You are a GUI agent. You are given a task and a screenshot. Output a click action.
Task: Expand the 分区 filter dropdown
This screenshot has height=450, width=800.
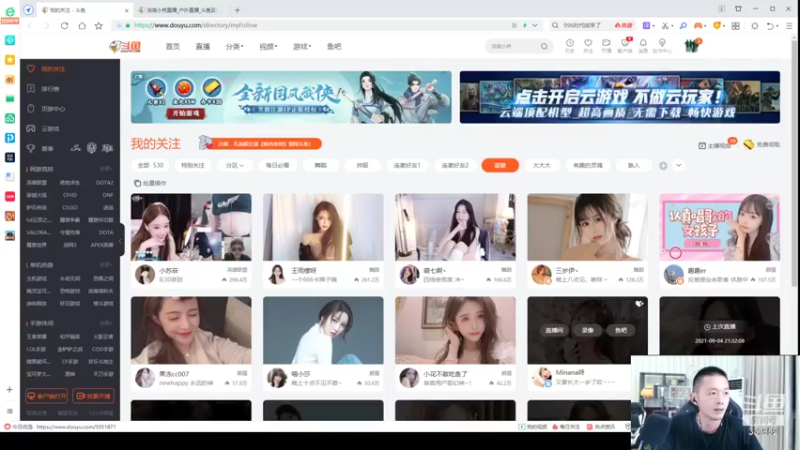click(235, 165)
